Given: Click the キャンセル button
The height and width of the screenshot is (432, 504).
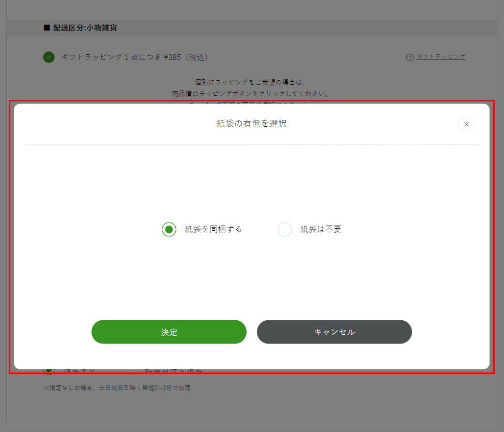Looking at the screenshot, I should pyautogui.click(x=334, y=332).
